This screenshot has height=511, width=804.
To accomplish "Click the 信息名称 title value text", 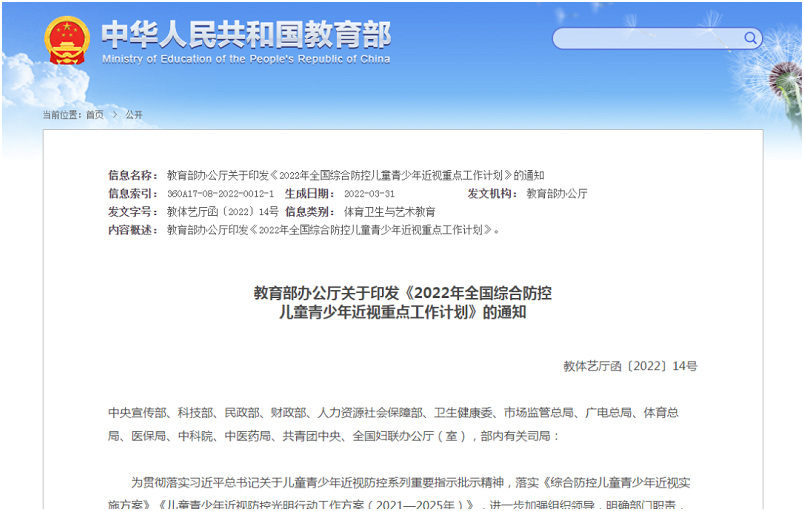I will pos(355,176).
